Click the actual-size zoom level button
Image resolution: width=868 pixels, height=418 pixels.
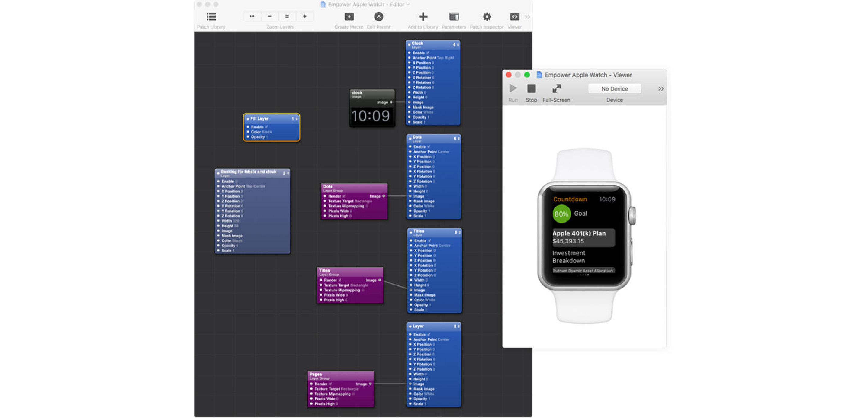(x=287, y=17)
